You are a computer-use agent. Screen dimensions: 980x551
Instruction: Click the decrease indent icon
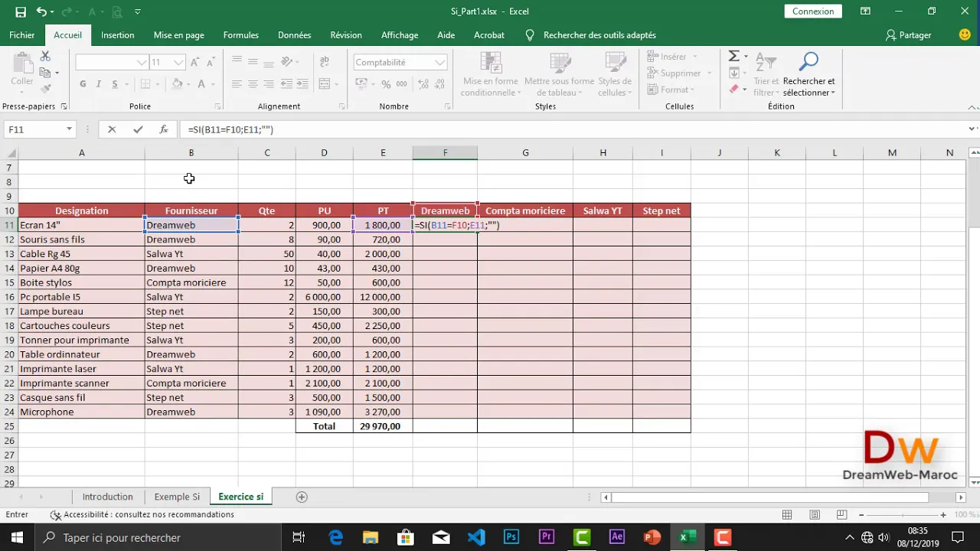coord(288,84)
